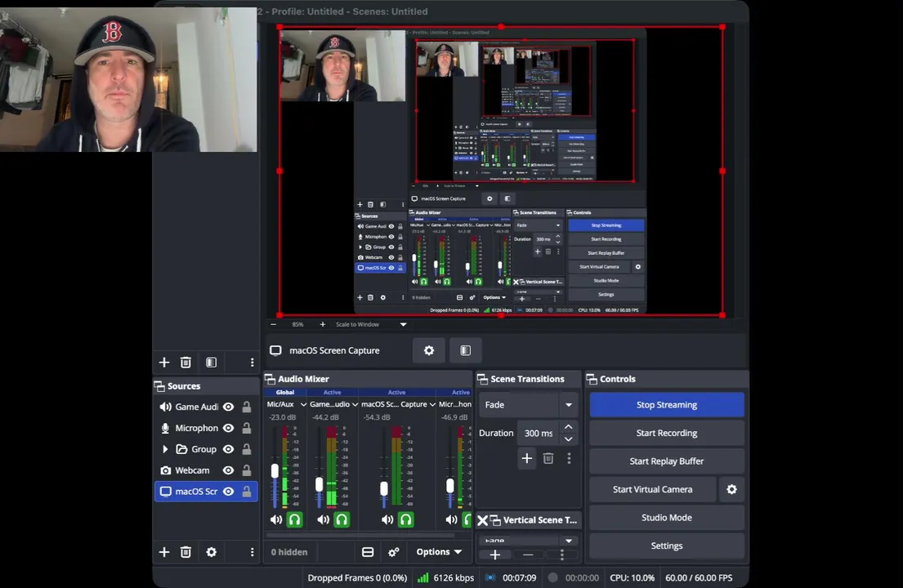Zoom in the preview with the plus icon
Image resolution: width=903 pixels, height=588 pixels.
(x=323, y=324)
